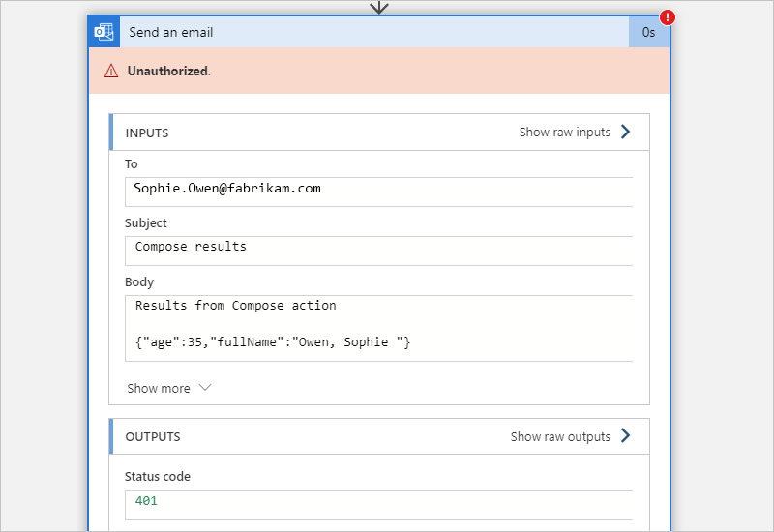Click the warning triangle next to Unauthorized
This screenshot has width=774, height=532.
[x=111, y=71]
